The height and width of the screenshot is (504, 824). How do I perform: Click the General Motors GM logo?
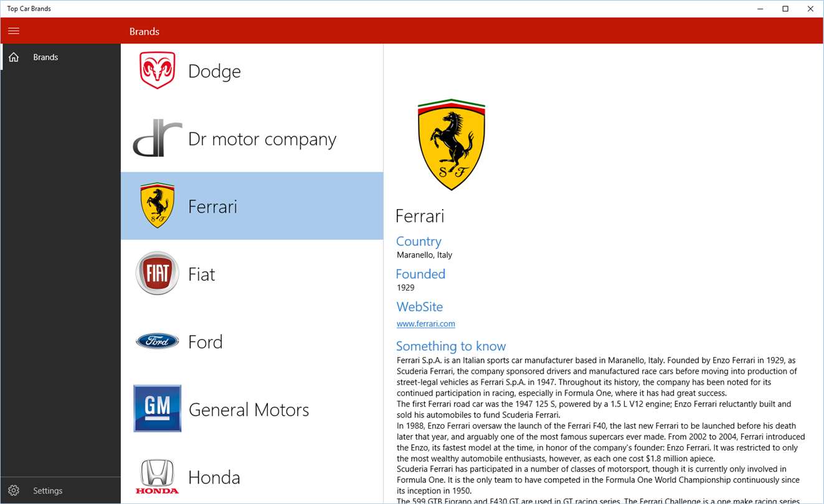click(x=158, y=408)
